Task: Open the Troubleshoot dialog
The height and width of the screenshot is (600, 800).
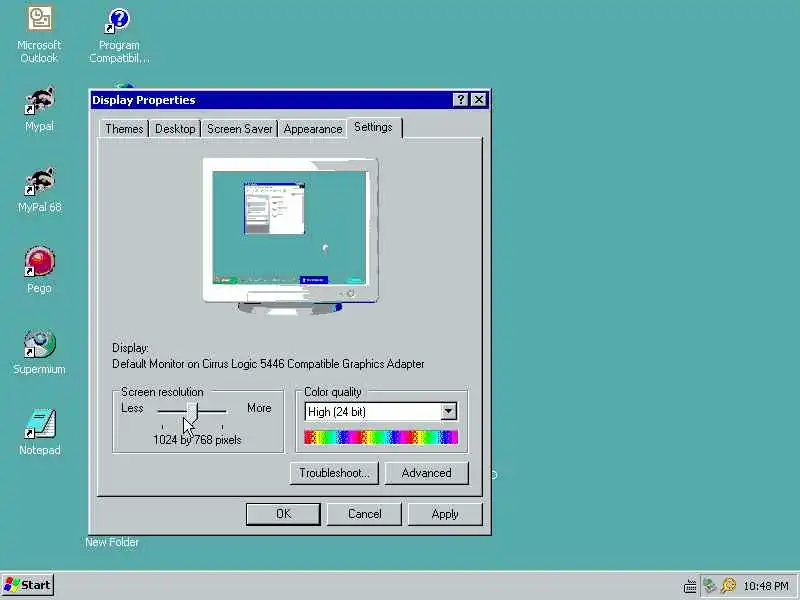Action: [334, 473]
